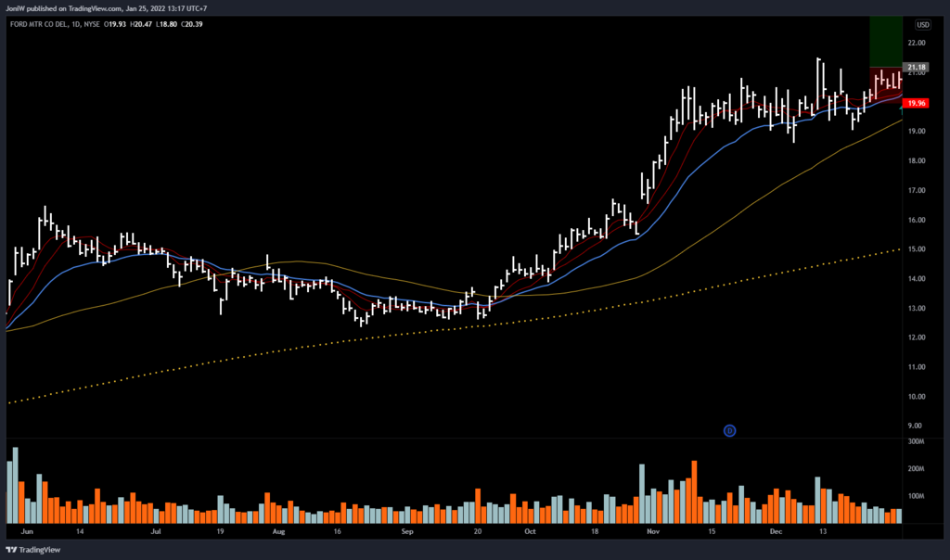Image resolution: width=950 pixels, height=560 pixels.
Task: Open the USD currency selector
Action: click(x=923, y=24)
